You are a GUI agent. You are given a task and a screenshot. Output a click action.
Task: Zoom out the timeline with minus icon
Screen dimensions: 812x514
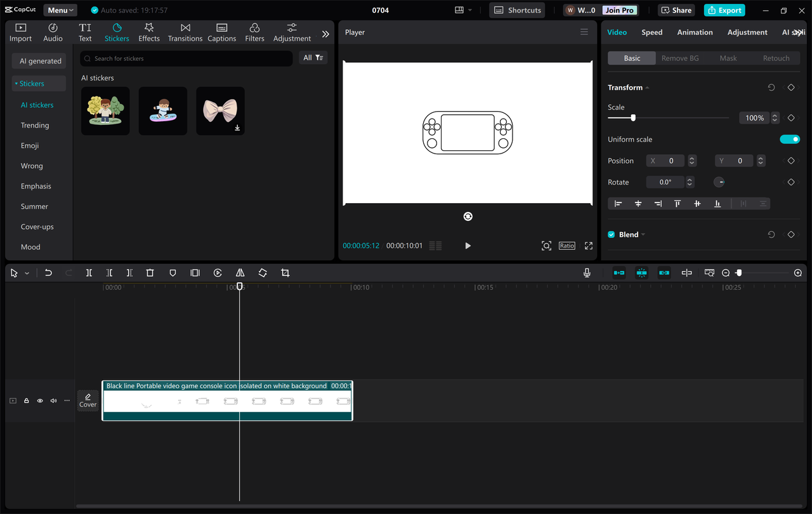click(x=726, y=273)
